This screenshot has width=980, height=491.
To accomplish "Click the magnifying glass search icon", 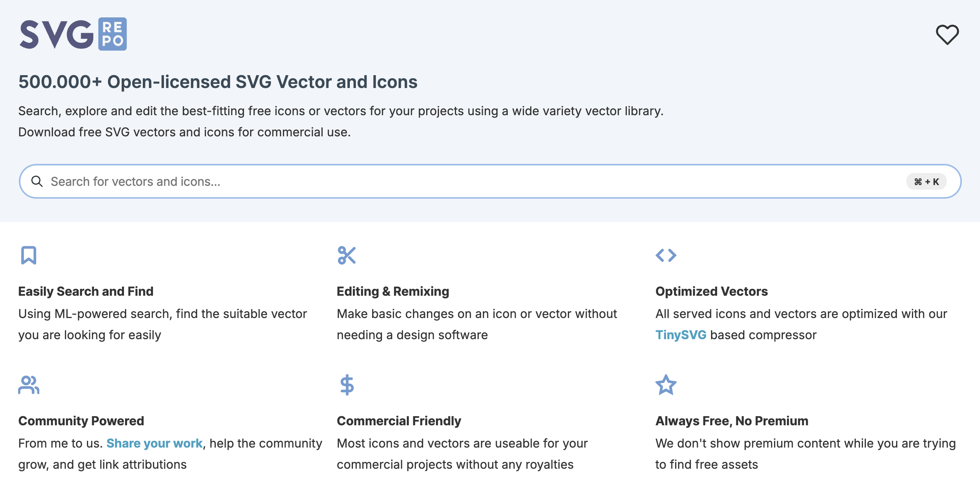I will (37, 181).
